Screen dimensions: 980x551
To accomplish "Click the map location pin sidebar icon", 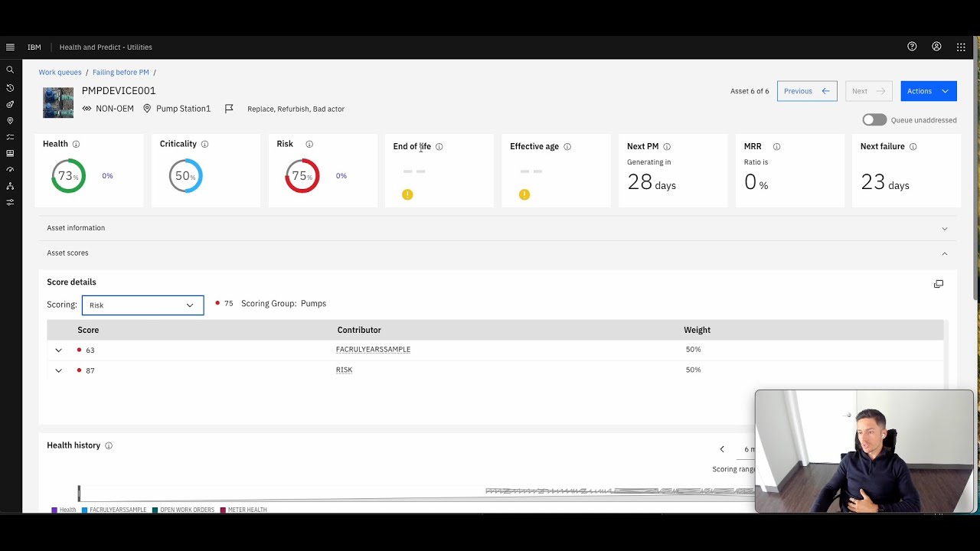I will 10,121.
